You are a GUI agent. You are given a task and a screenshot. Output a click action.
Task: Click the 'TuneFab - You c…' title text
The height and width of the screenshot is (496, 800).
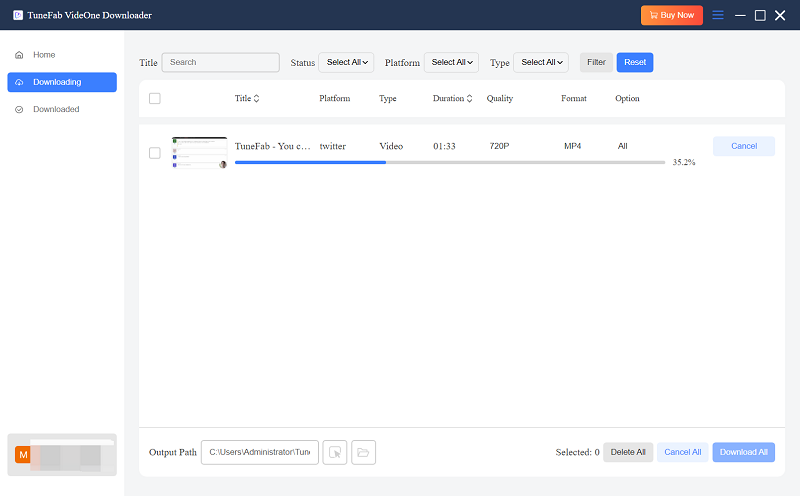(272, 146)
